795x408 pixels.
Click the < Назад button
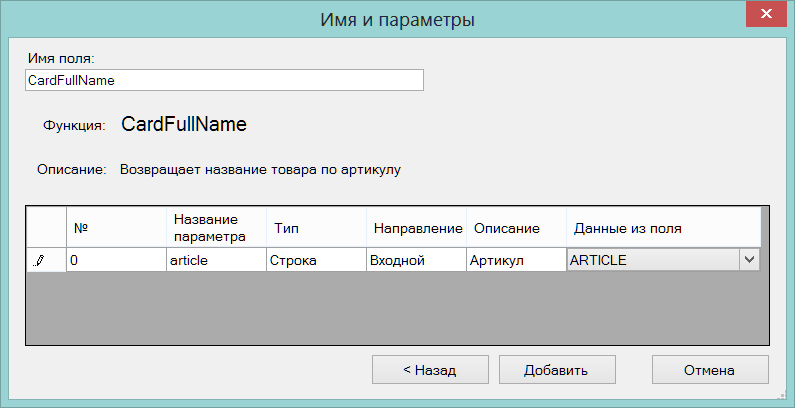pyautogui.click(x=430, y=369)
